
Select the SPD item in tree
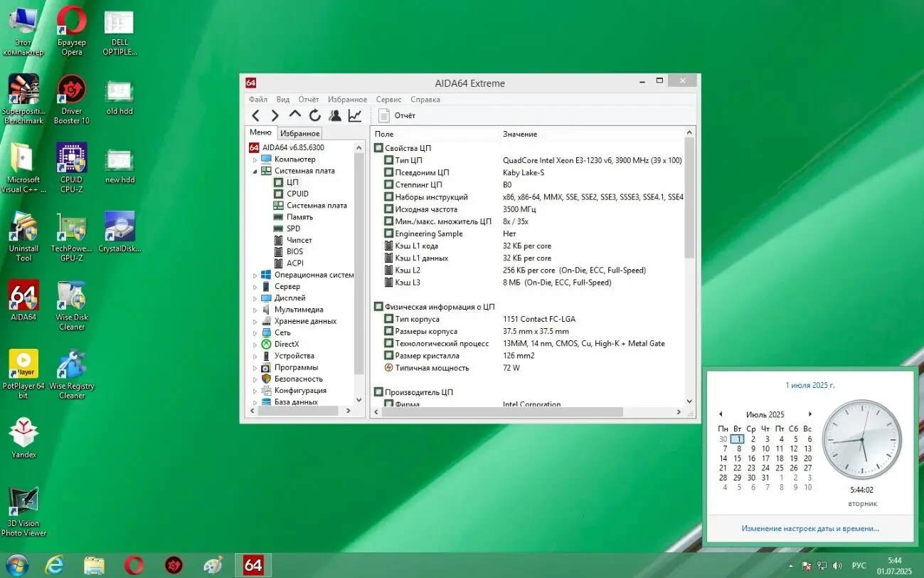[x=292, y=228]
